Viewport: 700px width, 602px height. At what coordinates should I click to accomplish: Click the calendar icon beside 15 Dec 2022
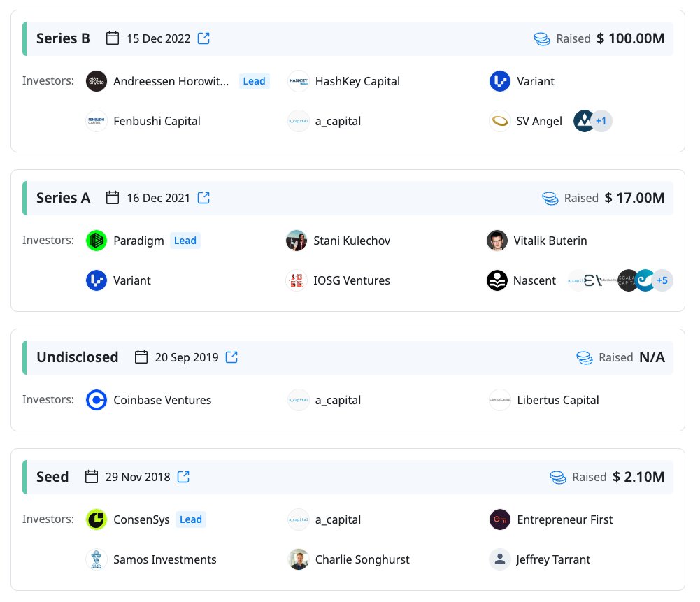[113, 38]
